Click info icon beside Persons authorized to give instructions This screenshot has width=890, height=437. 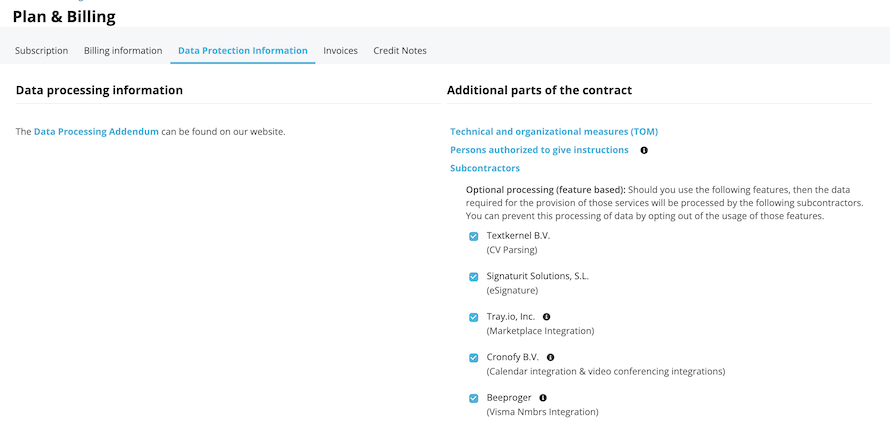[x=644, y=150]
